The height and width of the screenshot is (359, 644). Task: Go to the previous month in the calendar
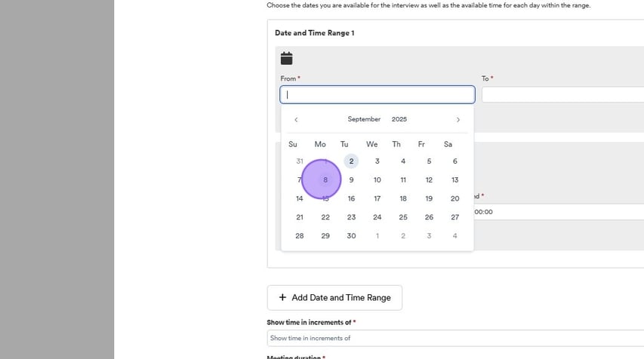pyautogui.click(x=296, y=120)
